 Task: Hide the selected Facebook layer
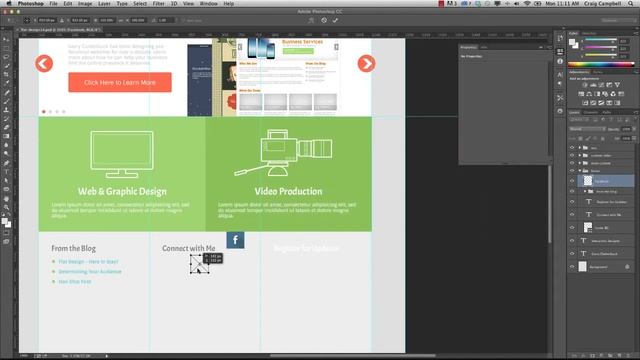572,181
